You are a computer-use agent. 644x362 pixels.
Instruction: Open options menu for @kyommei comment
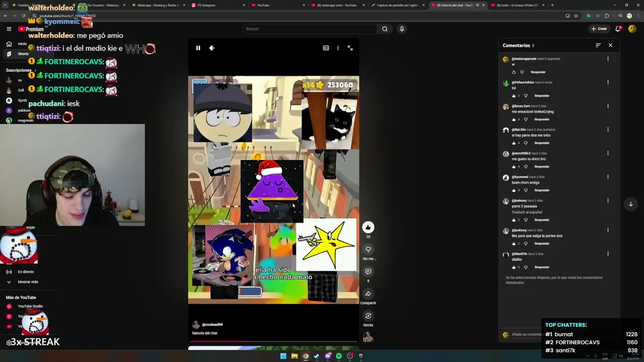[608, 177]
